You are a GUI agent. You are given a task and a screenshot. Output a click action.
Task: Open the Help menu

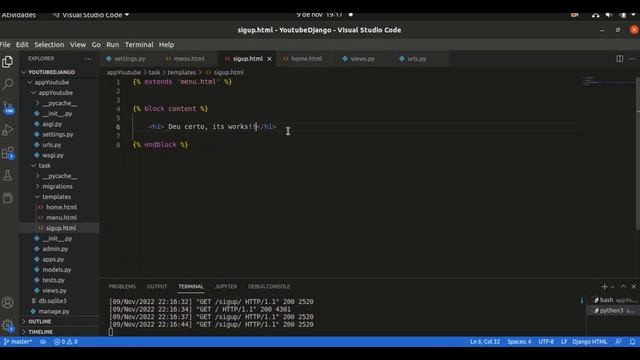click(x=166, y=44)
